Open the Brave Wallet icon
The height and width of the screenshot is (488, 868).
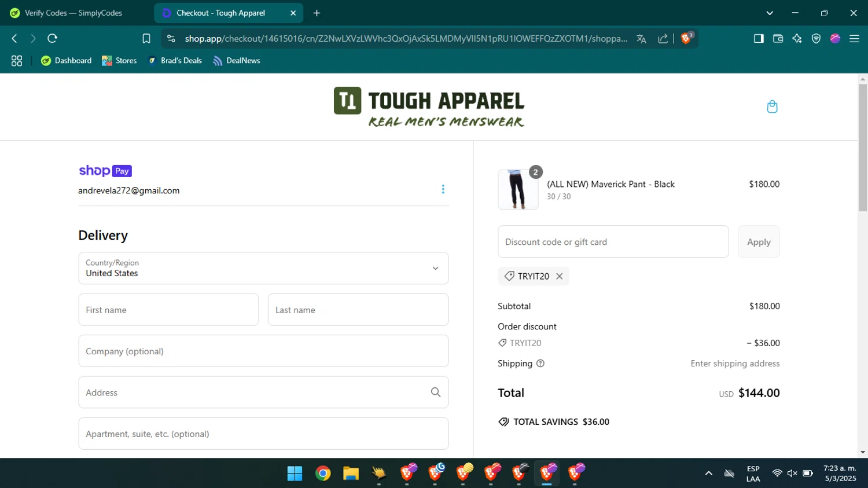coord(778,38)
